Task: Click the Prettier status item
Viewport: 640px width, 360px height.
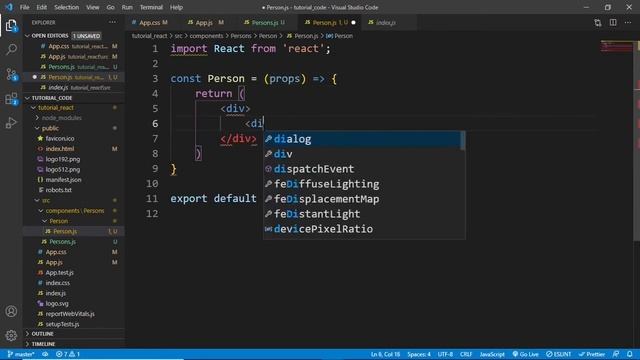Action: pos(592,354)
